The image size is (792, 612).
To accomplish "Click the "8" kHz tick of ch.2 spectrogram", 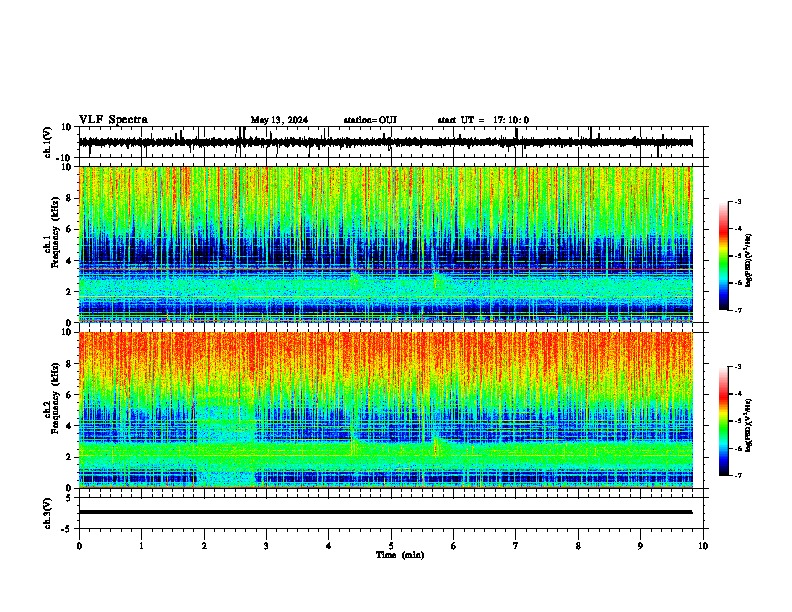I will (x=69, y=364).
